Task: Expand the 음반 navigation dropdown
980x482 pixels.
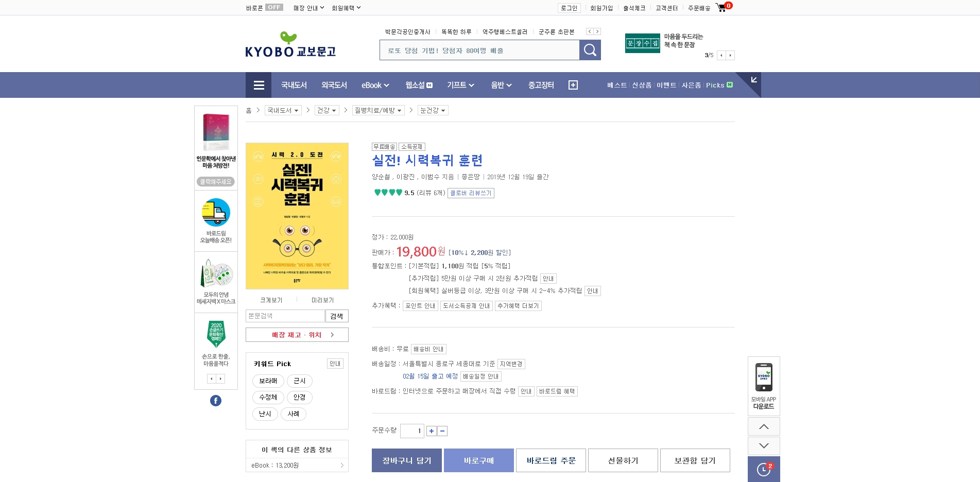Action: click(501, 85)
